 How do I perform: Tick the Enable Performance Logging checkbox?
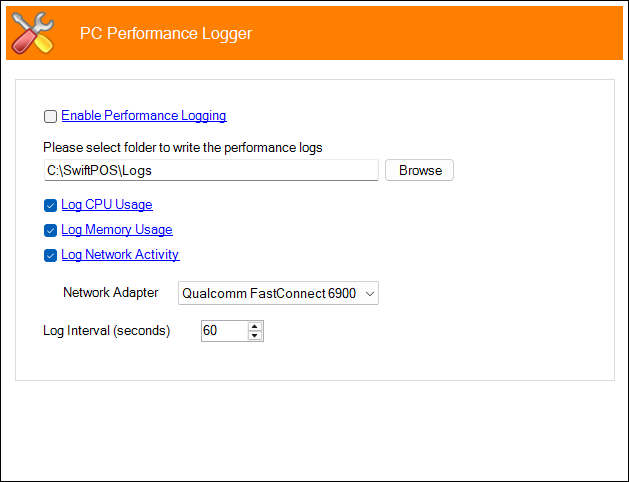click(50, 116)
